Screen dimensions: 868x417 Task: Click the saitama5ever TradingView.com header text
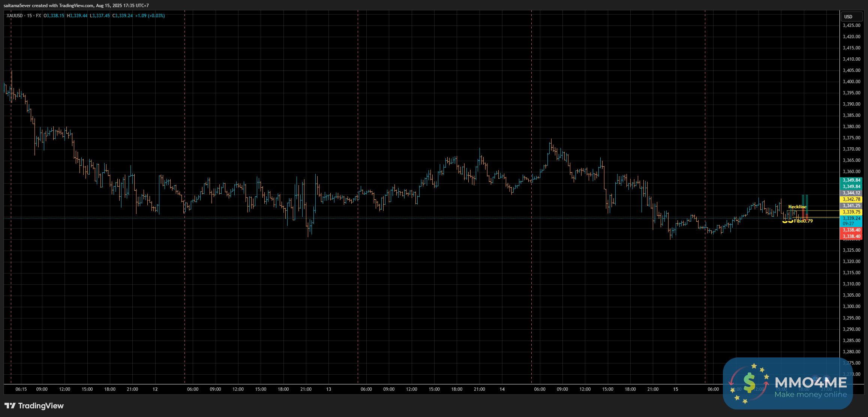[76, 5]
